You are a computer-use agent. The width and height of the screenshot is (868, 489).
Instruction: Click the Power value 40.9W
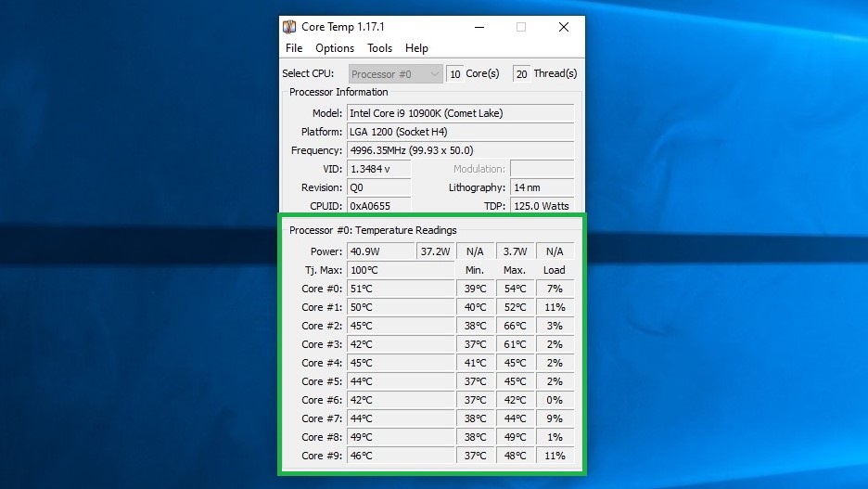pyautogui.click(x=381, y=251)
